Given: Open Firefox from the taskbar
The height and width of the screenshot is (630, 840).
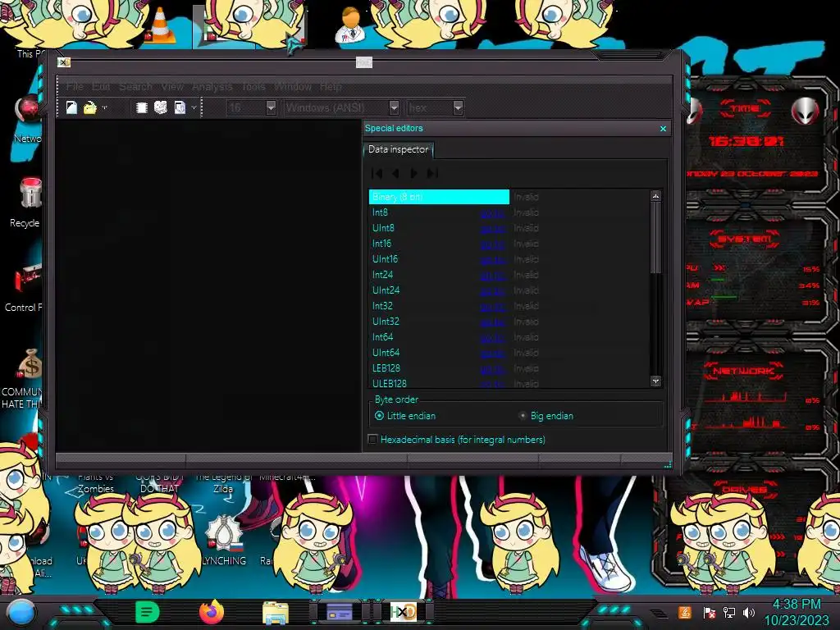Looking at the screenshot, I should pos(212,612).
